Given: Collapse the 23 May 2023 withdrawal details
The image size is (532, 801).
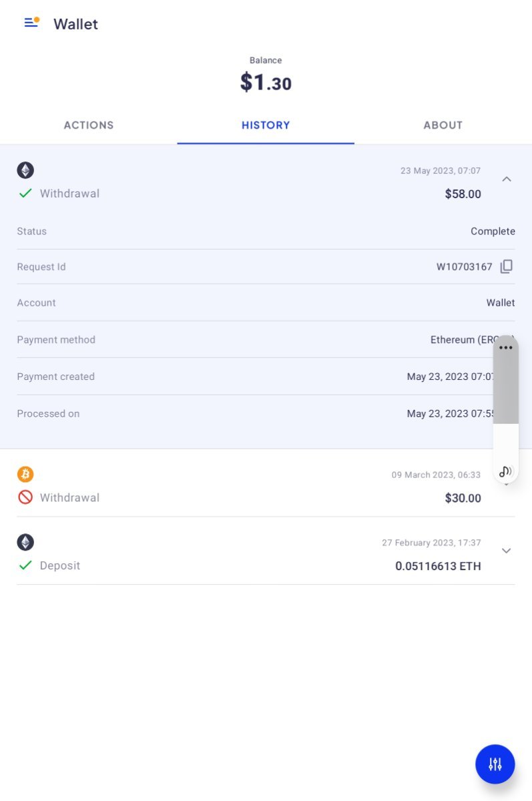Looking at the screenshot, I should click(507, 179).
